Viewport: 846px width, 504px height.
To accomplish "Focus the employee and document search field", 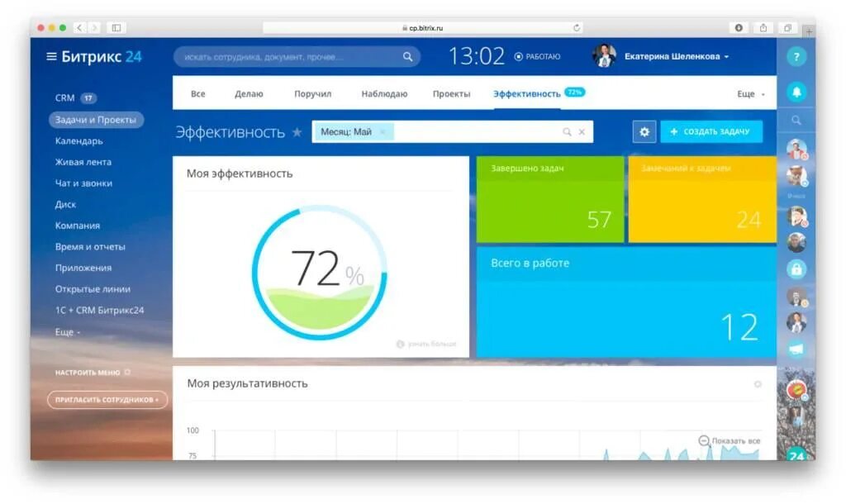I will (297, 57).
